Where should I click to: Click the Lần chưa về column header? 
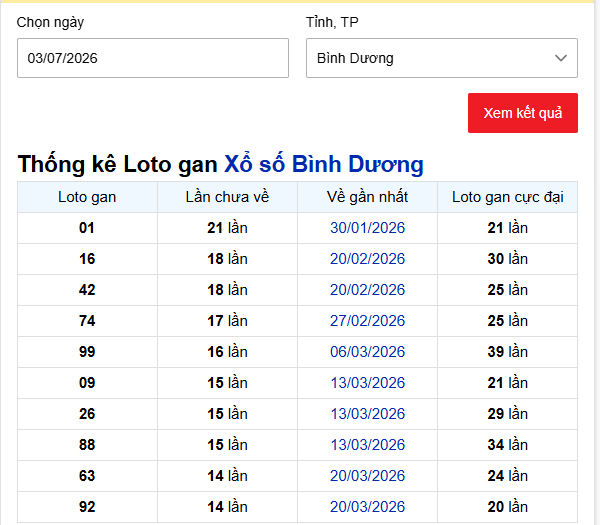(x=227, y=197)
